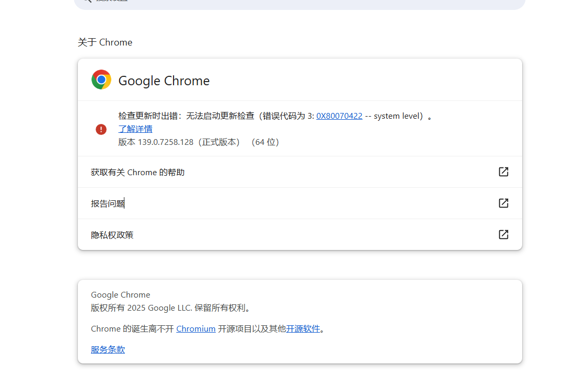The width and height of the screenshot is (588, 387).
Task: Open external link icon for Chrome help
Action: tap(503, 172)
